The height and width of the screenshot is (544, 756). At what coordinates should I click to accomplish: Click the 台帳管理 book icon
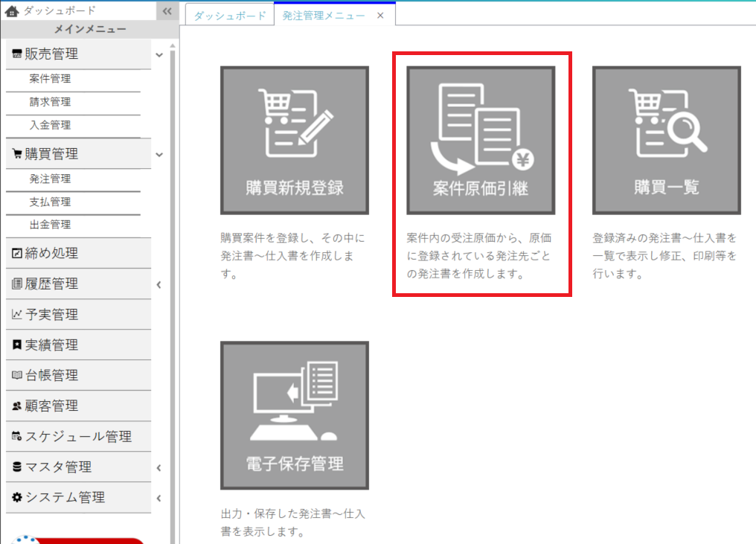(x=17, y=375)
